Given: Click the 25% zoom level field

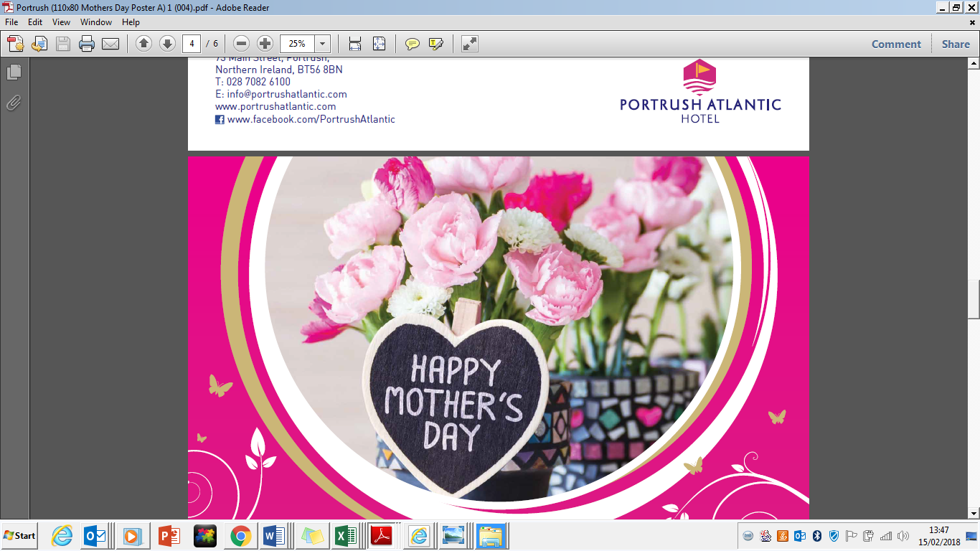Looking at the screenshot, I should tap(297, 44).
